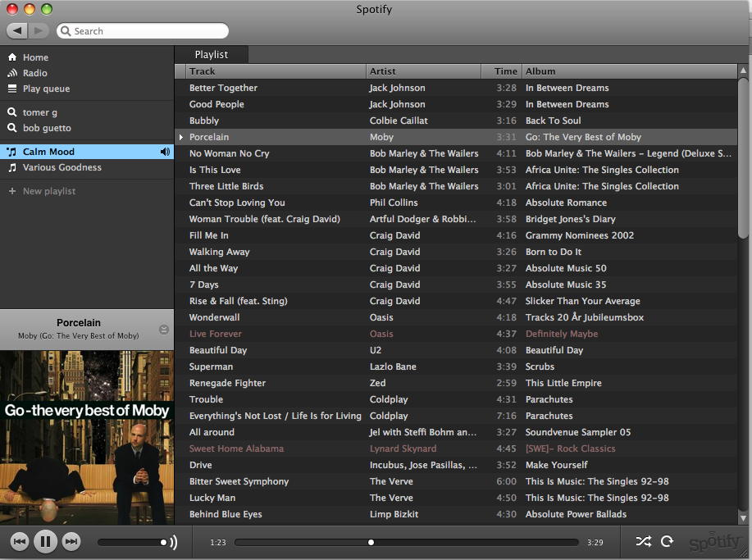This screenshot has width=752, height=560.
Task: Select the track 'Superman'
Action: click(x=211, y=367)
